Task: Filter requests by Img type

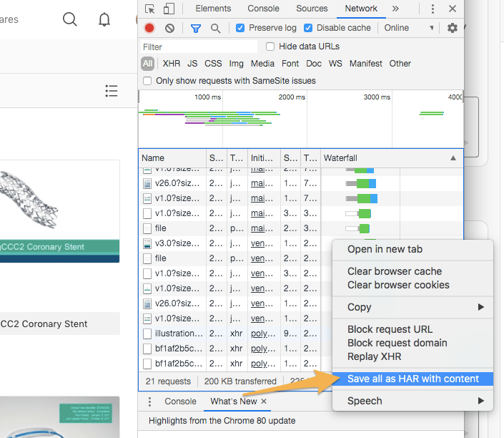Action: coord(236,64)
